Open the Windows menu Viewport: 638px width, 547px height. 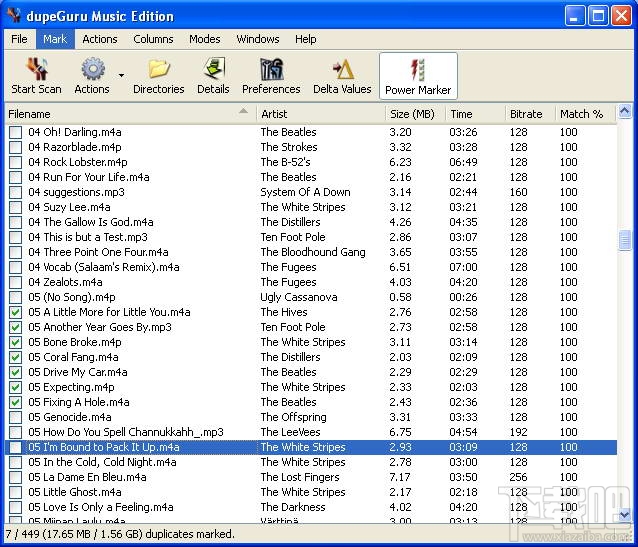258,39
